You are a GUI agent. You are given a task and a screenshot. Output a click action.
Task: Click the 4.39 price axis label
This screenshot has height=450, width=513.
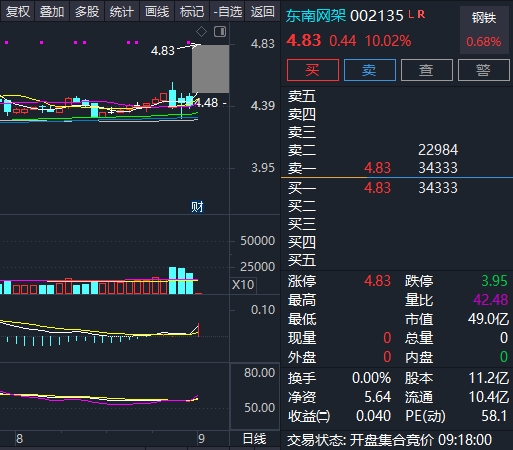(263, 106)
